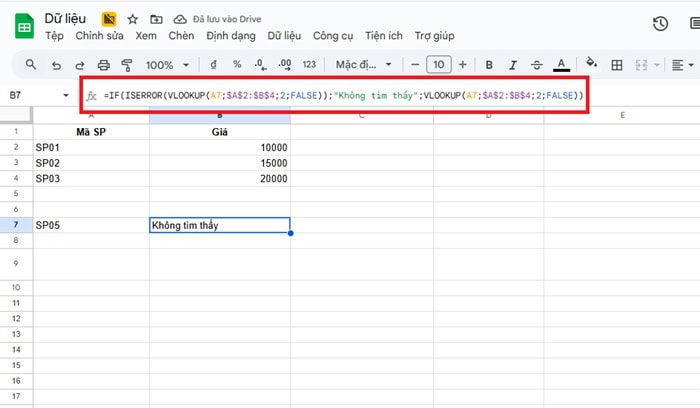Image resolution: width=700 pixels, height=408 pixels.
Task: Toggle strikethrough formatting
Action: pyautogui.click(x=537, y=65)
